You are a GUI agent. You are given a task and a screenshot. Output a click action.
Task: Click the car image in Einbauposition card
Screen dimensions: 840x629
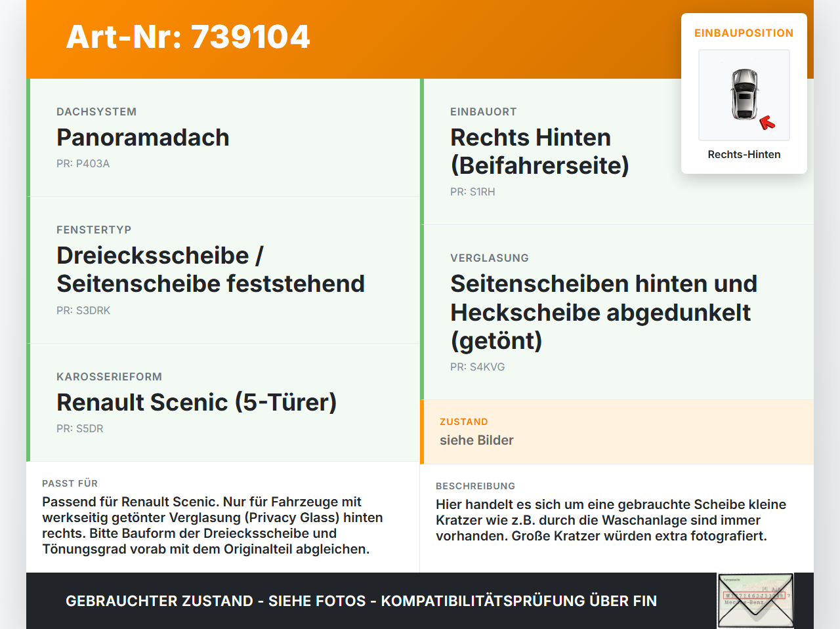pyautogui.click(x=744, y=95)
